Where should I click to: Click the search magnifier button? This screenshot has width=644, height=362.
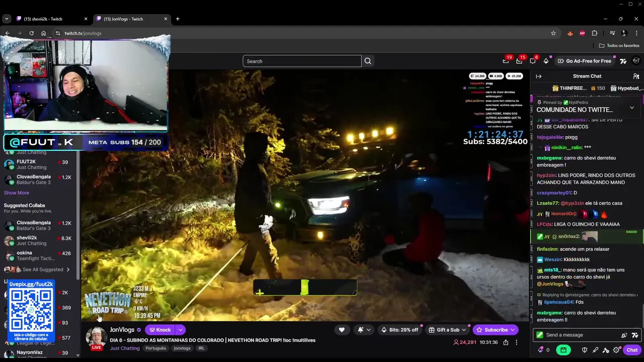(368, 61)
